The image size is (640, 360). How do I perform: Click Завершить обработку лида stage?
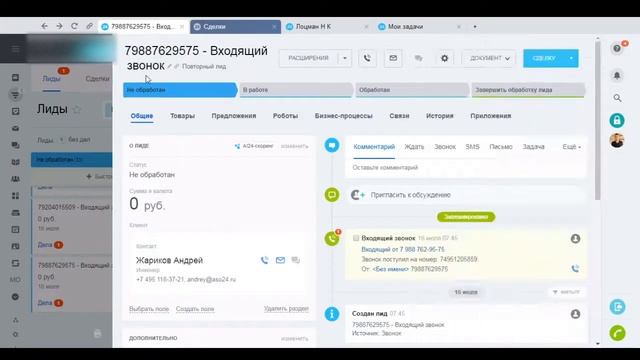tap(528, 90)
